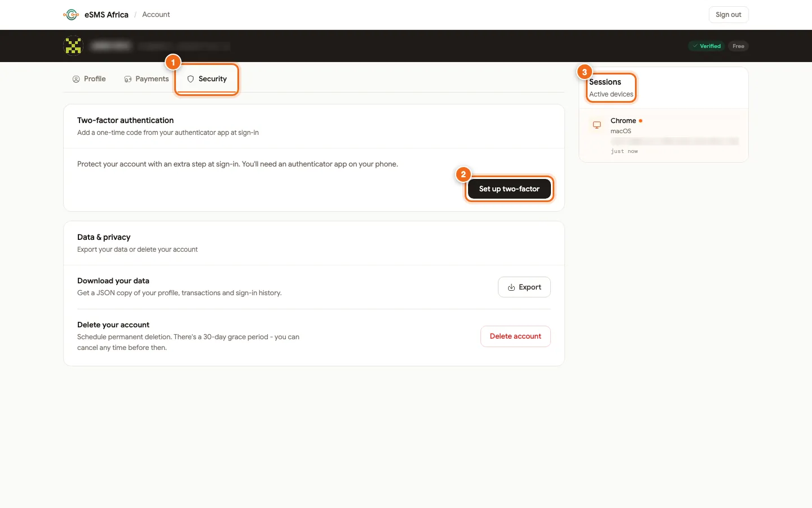The width and height of the screenshot is (812, 508).
Task: Click the macOS session label
Action: (621, 131)
